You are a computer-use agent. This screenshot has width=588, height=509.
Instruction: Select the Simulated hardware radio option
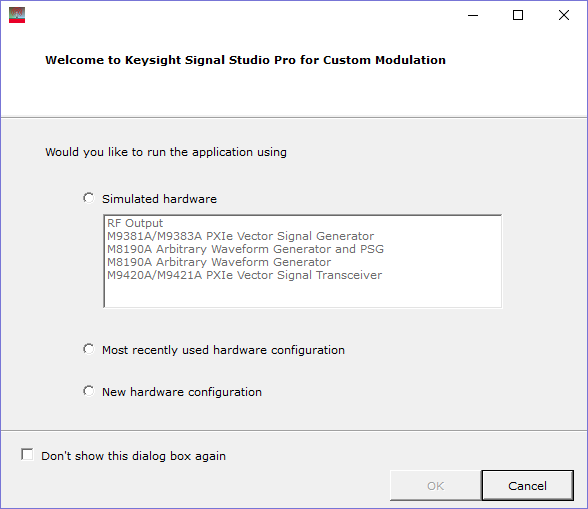pos(88,198)
